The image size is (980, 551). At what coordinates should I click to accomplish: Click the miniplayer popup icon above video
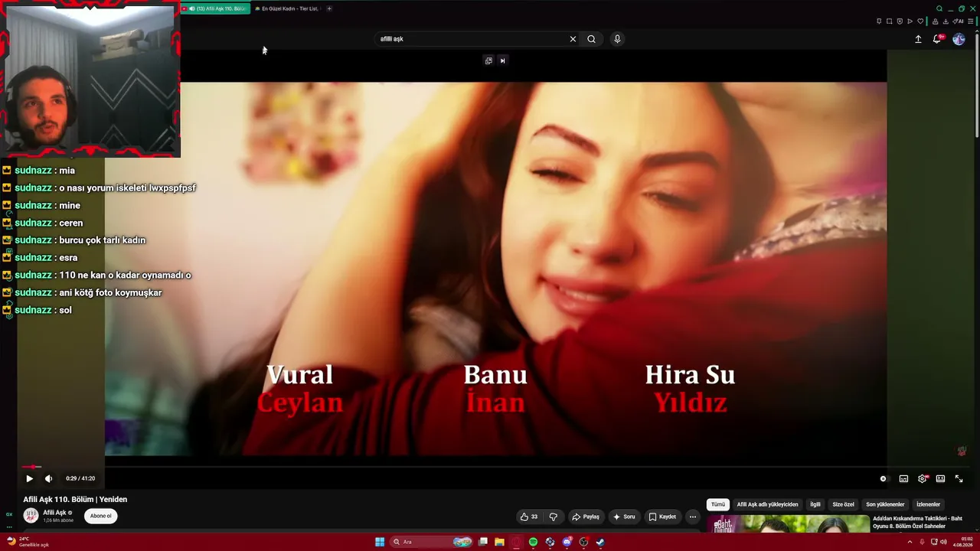click(x=488, y=60)
